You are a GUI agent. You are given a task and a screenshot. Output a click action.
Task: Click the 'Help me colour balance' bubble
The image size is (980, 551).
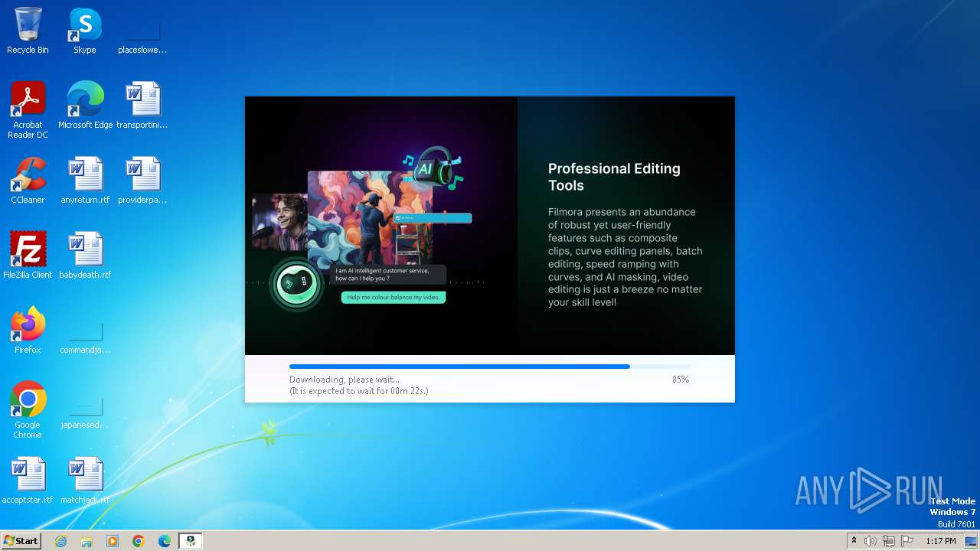click(x=394, y=298)
